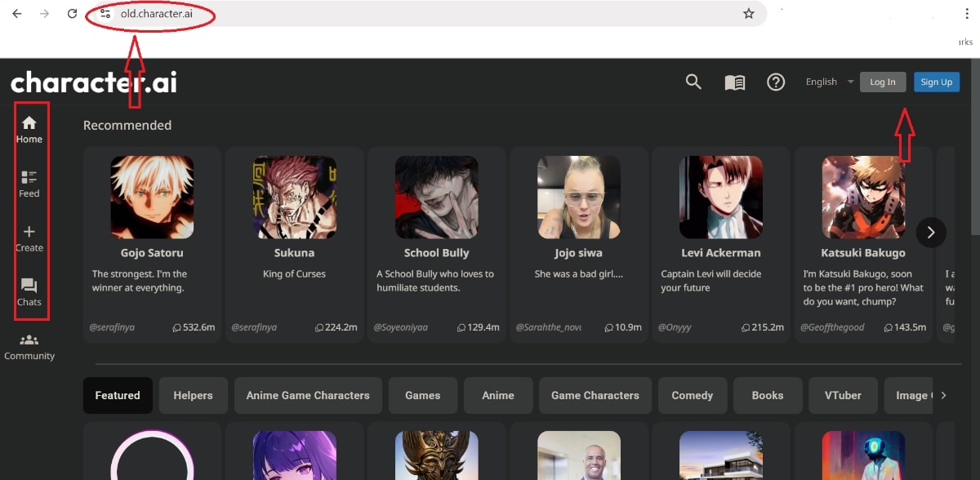Reload the page in browser
Viewport: 980px width, 480px height.
tap(72, 14)
